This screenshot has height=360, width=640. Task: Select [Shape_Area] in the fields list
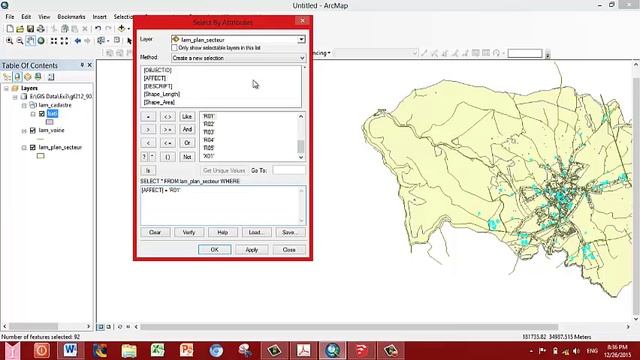[x=159, y=102]
